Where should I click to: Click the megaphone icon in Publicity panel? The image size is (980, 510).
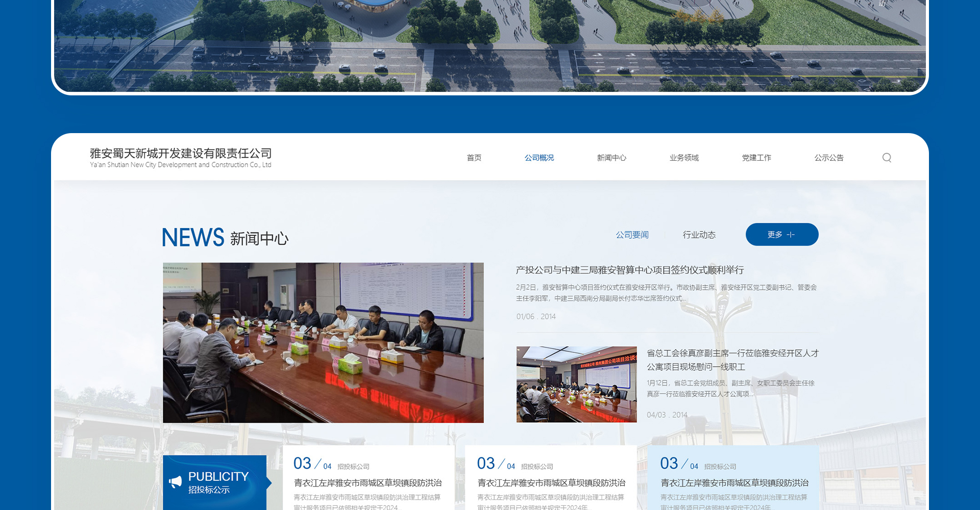tap(175, 482)
